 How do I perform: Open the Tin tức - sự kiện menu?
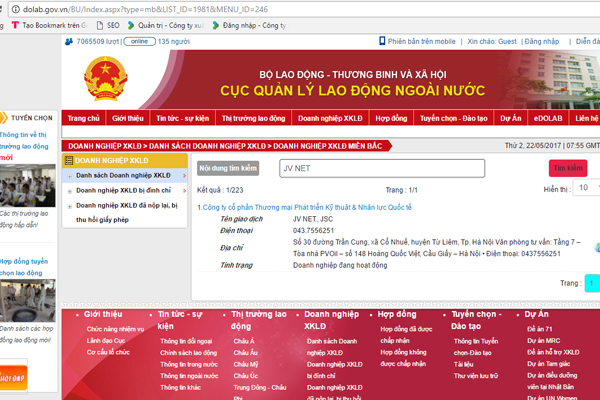tap(183, 118)
